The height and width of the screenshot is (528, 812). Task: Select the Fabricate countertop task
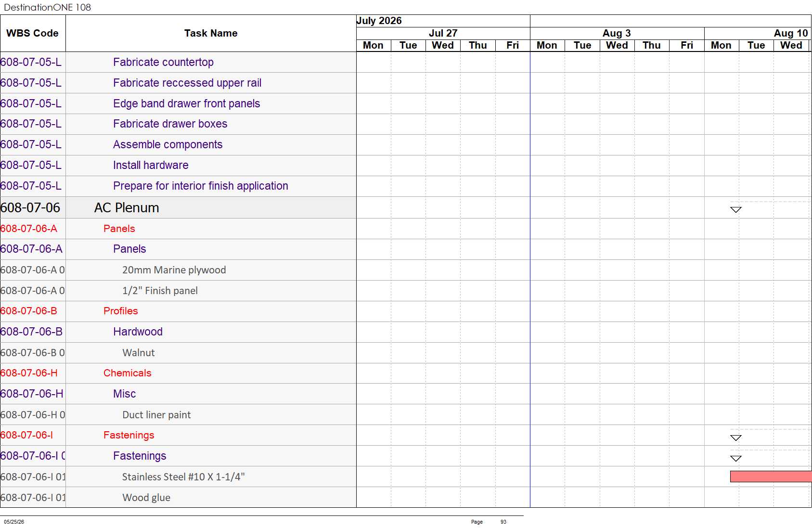(x=163, y=62)
